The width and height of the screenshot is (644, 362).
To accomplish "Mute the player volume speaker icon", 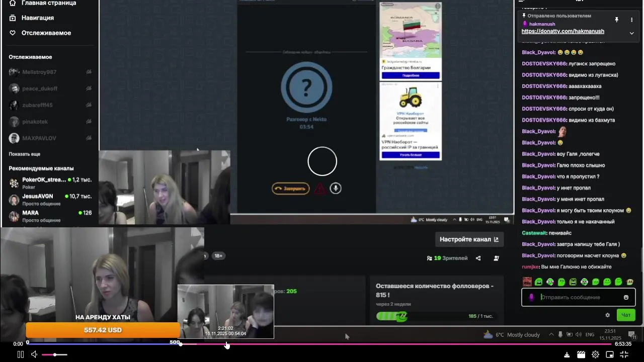I will 34,354.
